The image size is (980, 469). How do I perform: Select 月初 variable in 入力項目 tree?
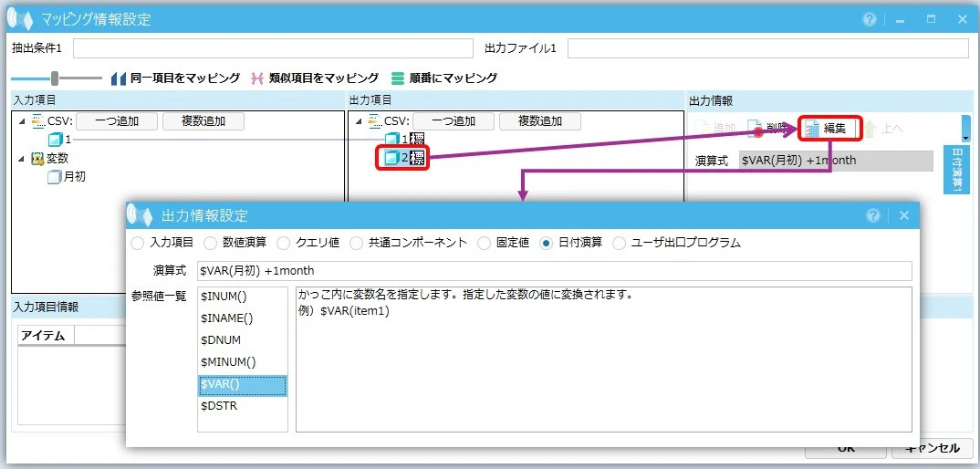(67, 177)
